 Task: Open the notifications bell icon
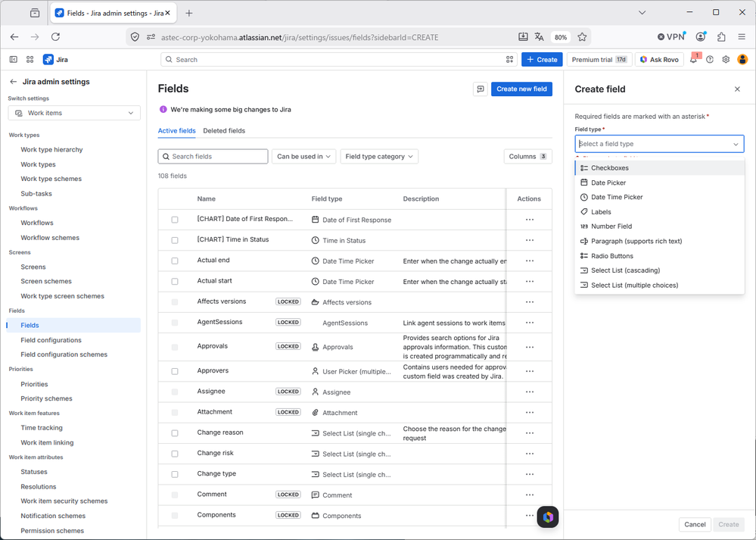pyautogui.click(x=693, y=60)
